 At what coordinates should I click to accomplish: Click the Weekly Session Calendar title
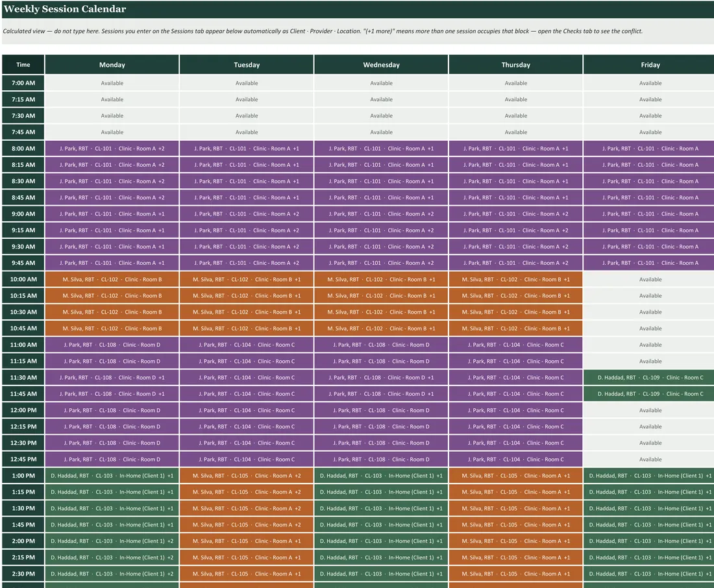[65, 9]
